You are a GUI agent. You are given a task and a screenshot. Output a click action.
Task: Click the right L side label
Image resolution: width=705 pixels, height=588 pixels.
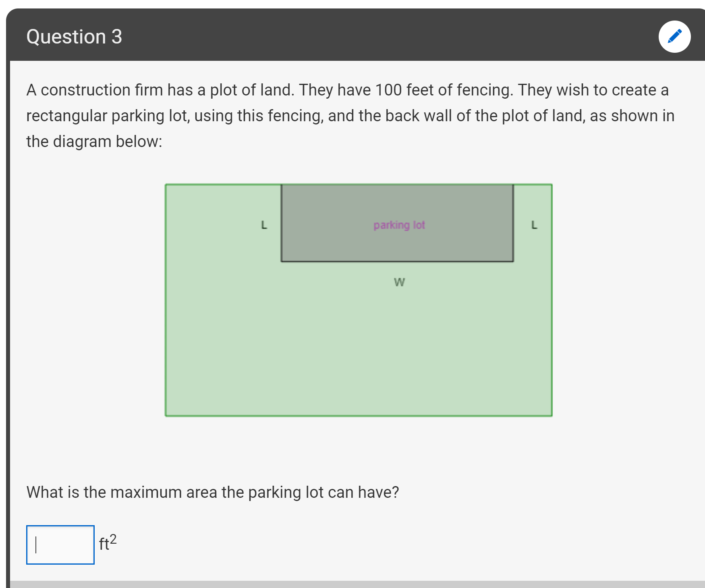(x=534, y=225)
